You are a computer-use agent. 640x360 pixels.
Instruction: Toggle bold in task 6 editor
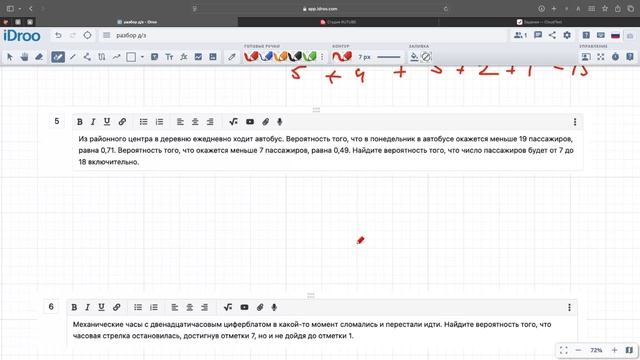(x=74, y=307)
